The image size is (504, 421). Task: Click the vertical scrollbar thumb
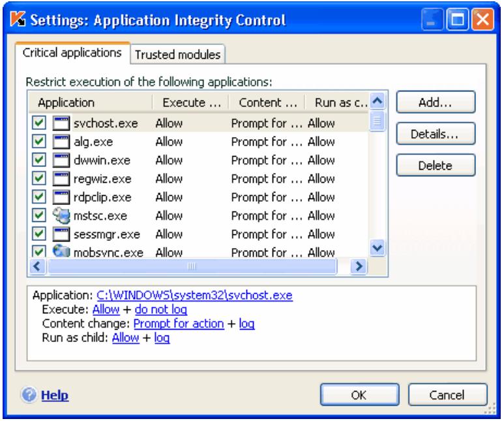tap(378, 121)
